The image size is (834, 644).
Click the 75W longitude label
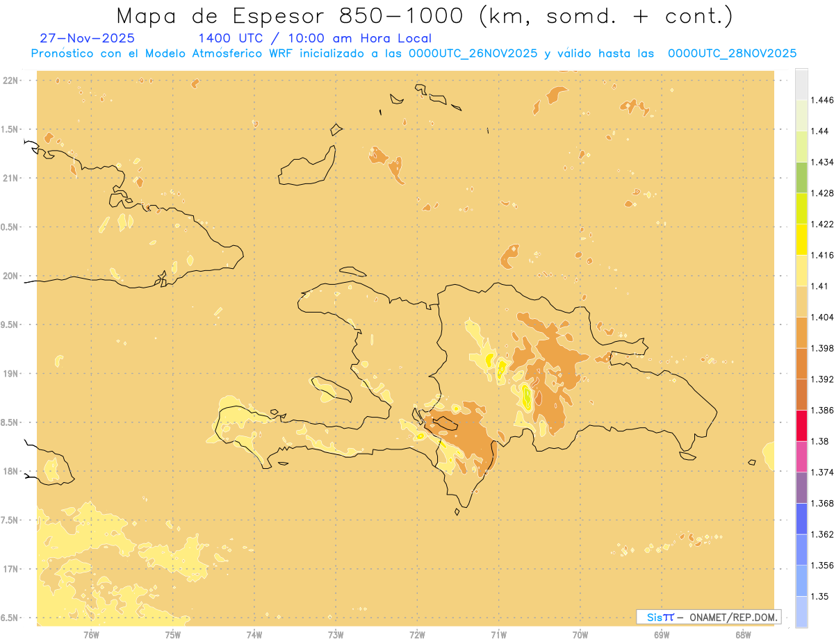tap(172, 634)
